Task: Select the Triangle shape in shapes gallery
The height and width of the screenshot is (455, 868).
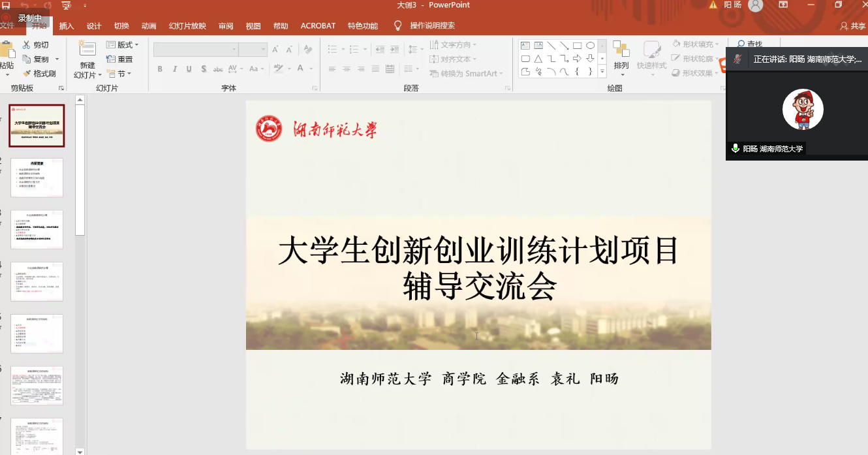Action: tap(538, 59)
